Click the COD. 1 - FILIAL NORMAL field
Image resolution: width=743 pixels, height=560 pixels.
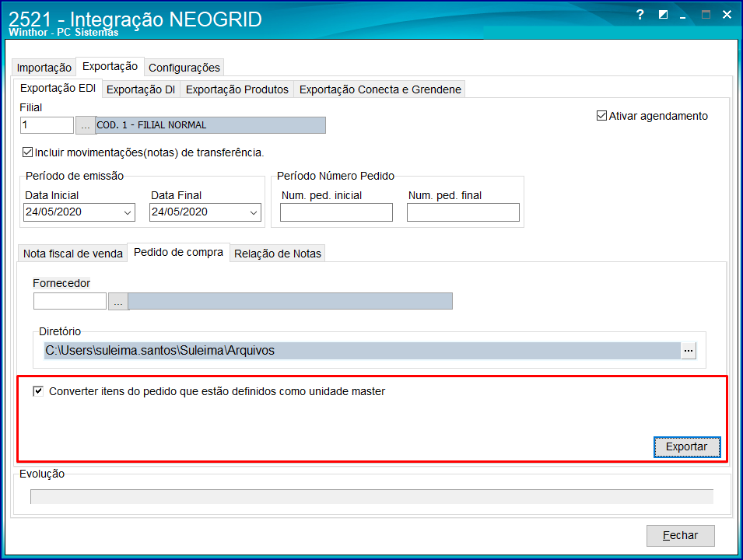coord(211,125)
